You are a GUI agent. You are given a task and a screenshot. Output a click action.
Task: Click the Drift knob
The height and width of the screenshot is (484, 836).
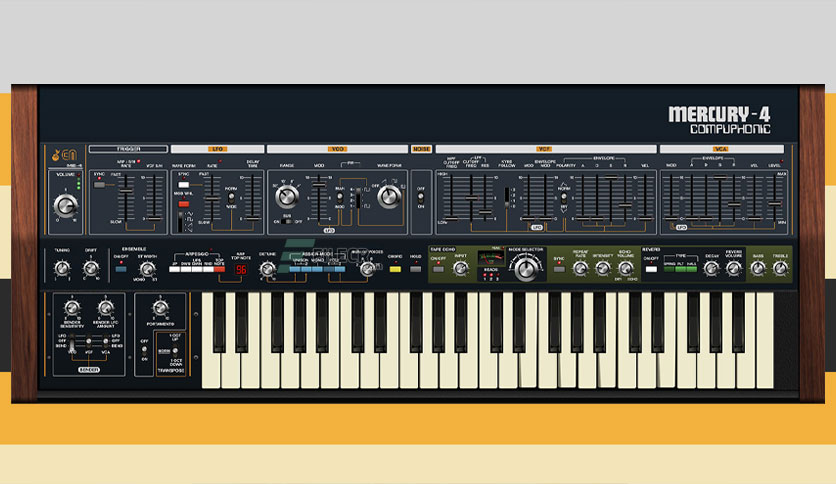pos(91,268)
